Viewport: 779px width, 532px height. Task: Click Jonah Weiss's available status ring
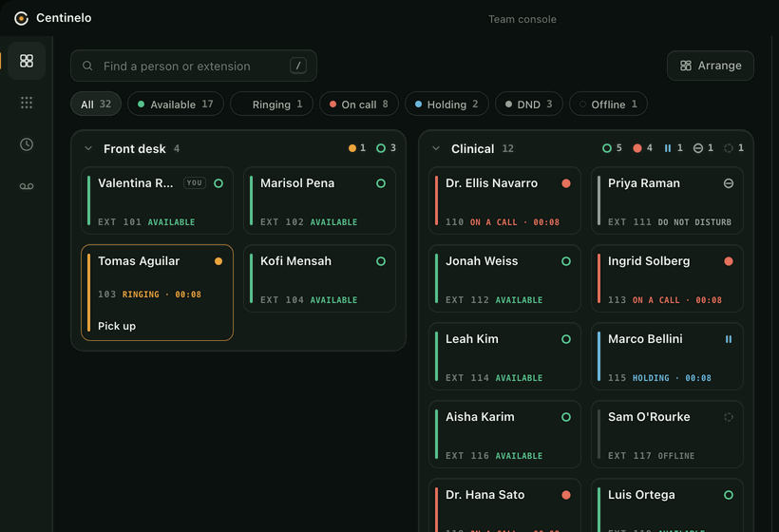566,261
